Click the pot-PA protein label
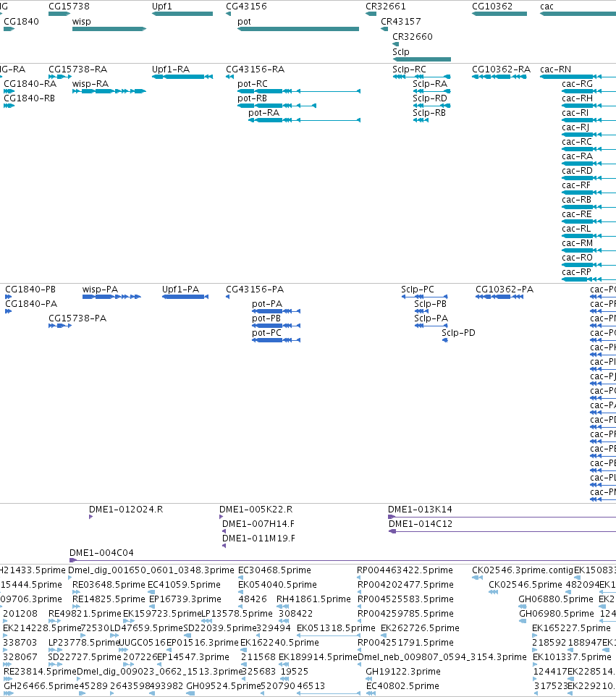Screen dimensions: 616x697 (x=267, y=303)
